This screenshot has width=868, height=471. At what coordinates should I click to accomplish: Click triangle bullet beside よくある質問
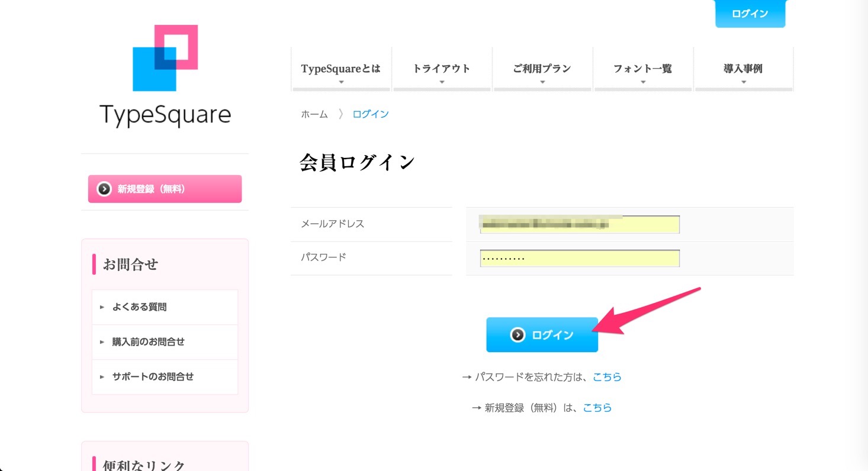pos(102,307)
